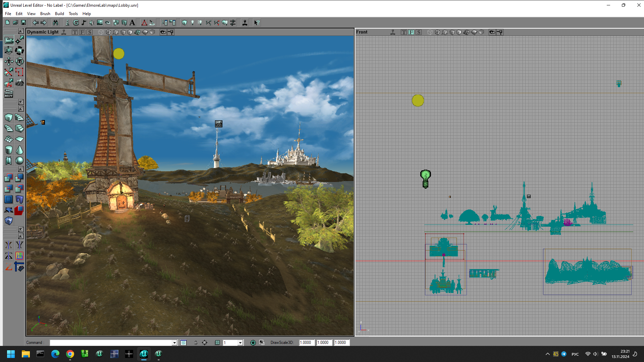The height and width of the screenshot is (362, 644).
Task: Toggle realtime preview in Dynamic Light viewport
Action: click(64, 32)
